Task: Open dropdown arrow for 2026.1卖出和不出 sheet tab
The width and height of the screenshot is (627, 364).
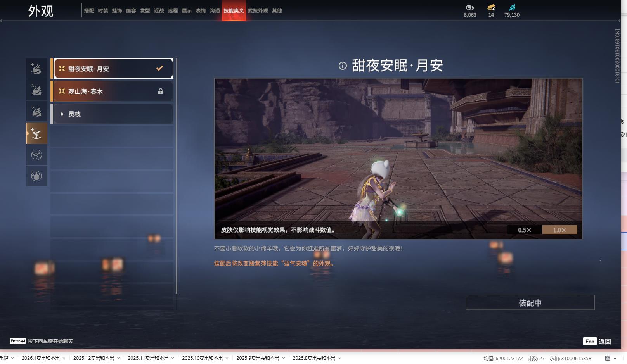Action: [x=64, y=358]
